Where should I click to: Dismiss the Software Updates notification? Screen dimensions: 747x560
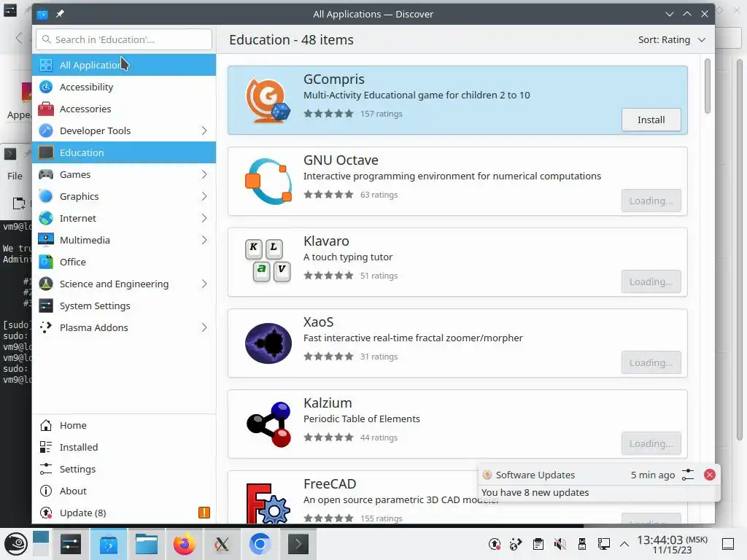709,475
